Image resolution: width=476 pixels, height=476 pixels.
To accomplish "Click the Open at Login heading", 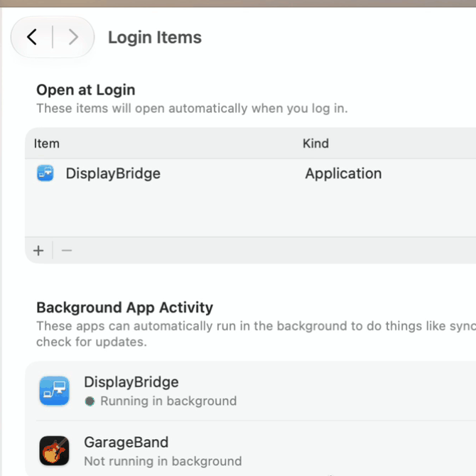I will click(x=85, y=90).
